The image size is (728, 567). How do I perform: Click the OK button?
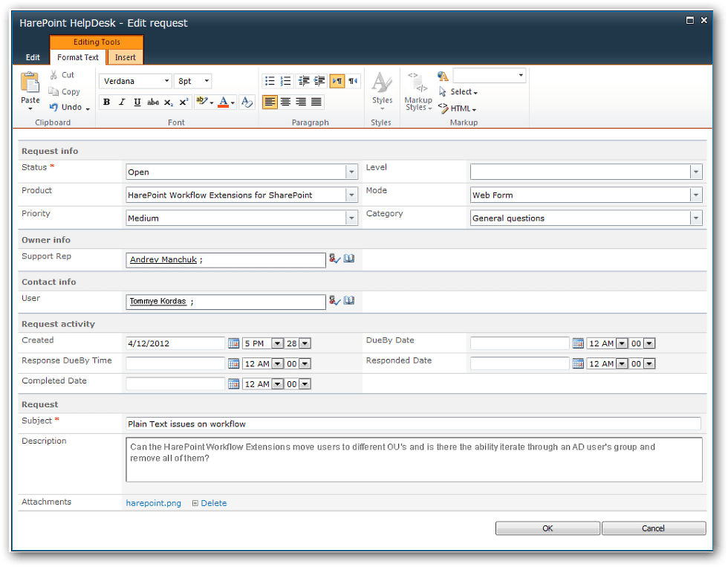pyautogui.click(x=547, y=528)
